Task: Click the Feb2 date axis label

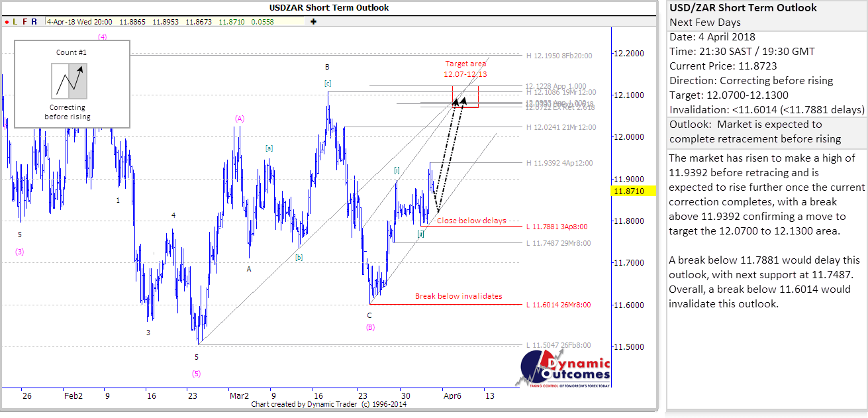Action: tap(73, 395)
